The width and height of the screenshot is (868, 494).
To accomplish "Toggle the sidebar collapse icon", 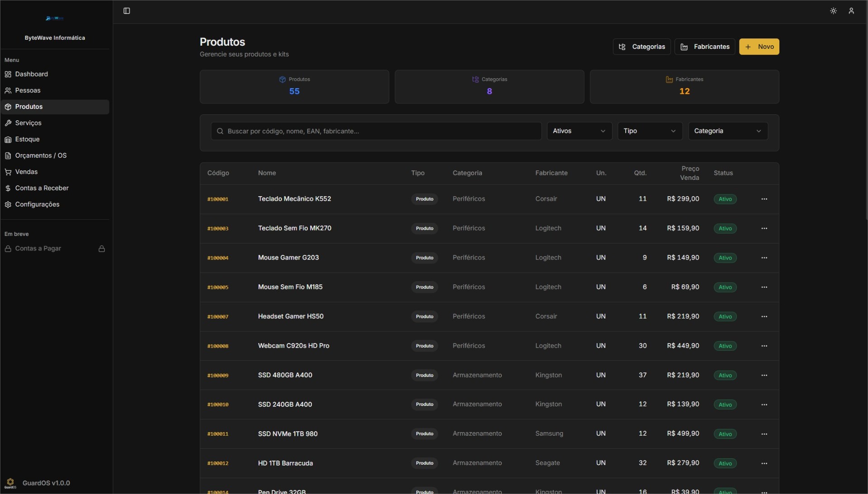I will pos(127,11).
